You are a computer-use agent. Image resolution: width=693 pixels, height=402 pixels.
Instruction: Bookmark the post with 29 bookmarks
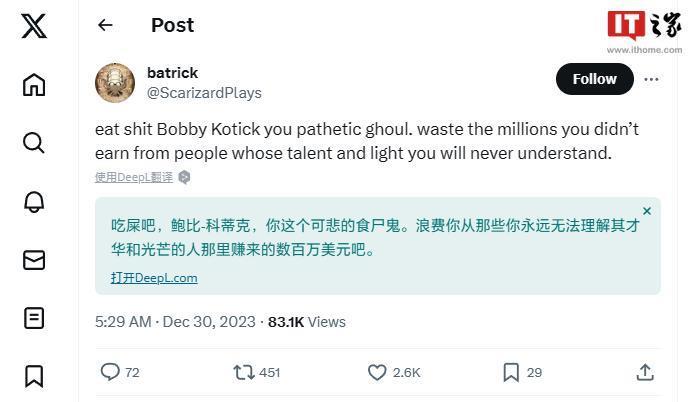pos(511,372)
